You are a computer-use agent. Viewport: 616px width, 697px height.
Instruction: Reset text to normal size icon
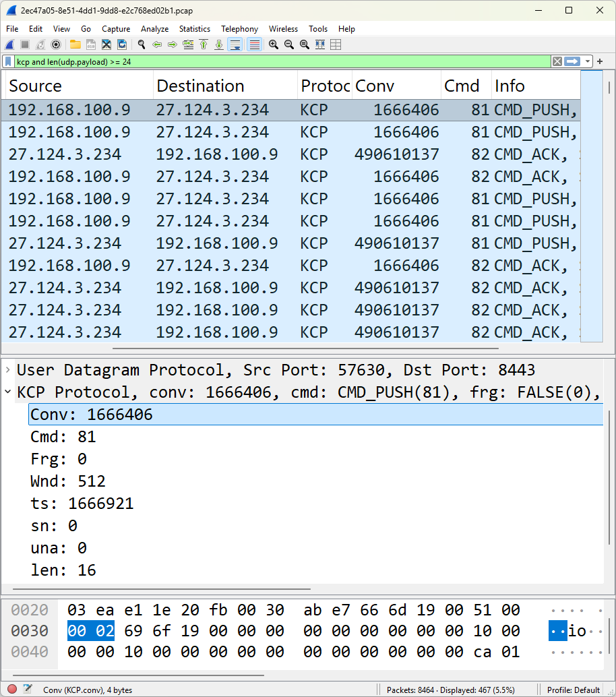click(x=305, y=44)
